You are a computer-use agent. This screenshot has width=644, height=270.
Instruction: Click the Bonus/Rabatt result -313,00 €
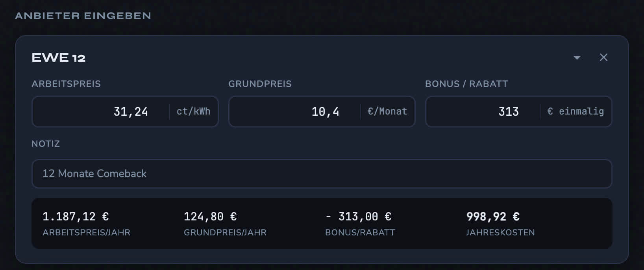[x=358, y=216]
